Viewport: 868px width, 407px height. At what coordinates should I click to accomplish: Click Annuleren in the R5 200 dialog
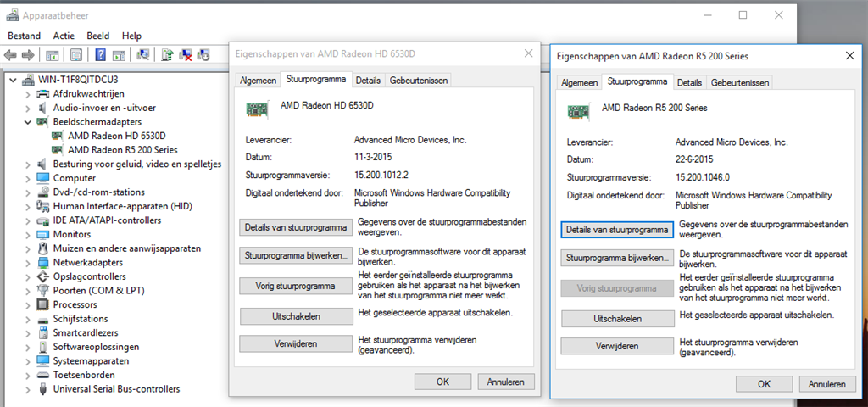pyautogui.click(x=827, y=384)
